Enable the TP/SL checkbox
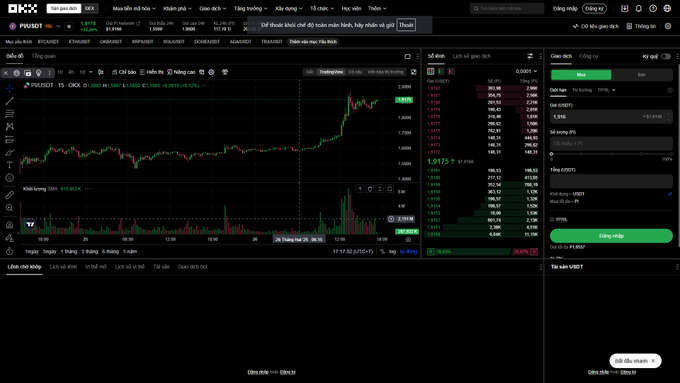The height and width of the screenshot is (383, 680). tap(552, 220)
